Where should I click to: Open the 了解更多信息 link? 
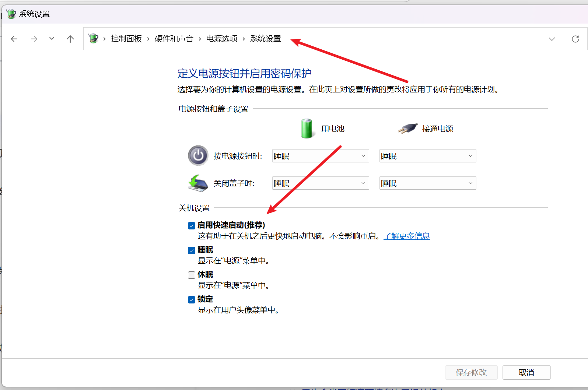coord(407,236)
